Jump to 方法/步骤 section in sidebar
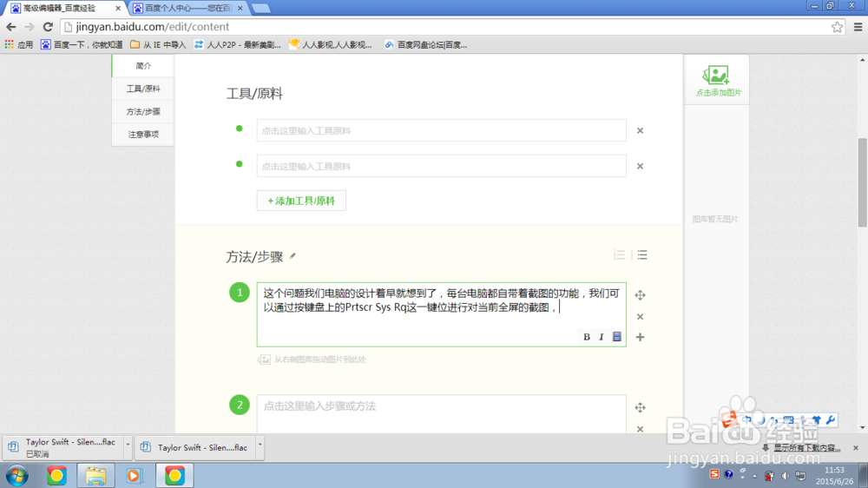 coord(143,112)
